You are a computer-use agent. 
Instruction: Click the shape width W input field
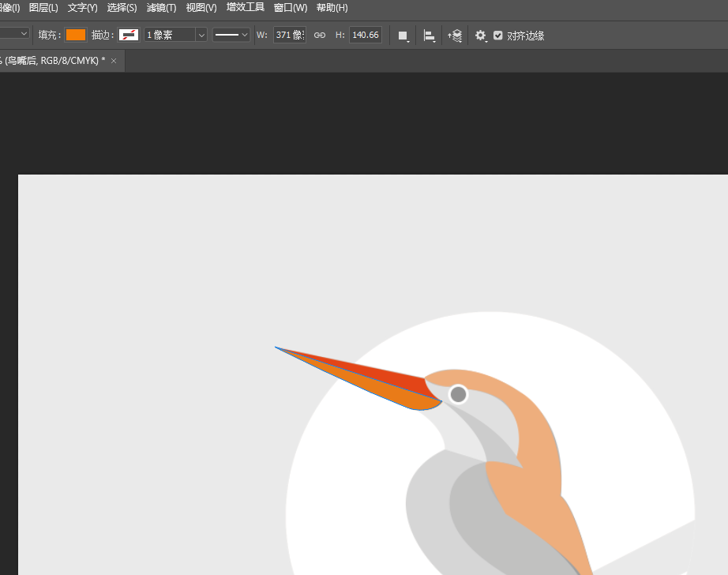289,35
